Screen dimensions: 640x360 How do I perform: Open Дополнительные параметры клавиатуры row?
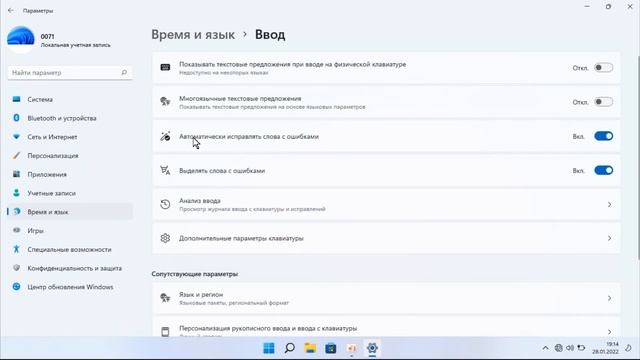(x=386, y=238)
